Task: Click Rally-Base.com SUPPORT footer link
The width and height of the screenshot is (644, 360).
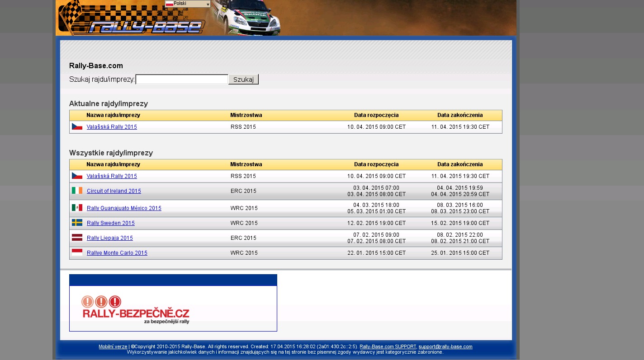Action: pyautogui.click(x=388, y=347)
